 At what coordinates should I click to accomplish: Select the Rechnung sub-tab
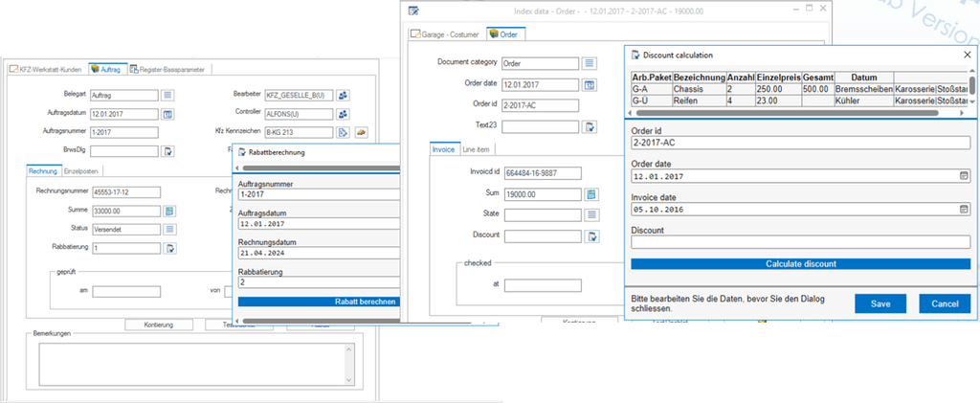44,170
